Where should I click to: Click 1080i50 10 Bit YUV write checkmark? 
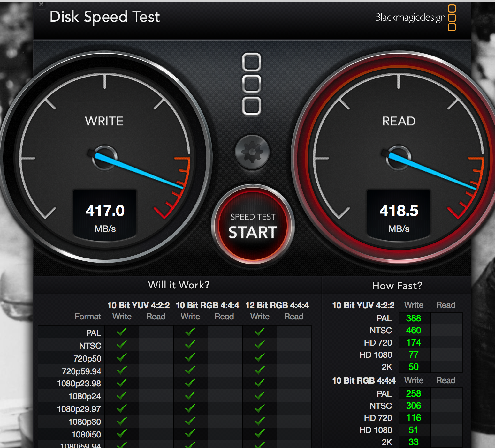pos(122,434)
